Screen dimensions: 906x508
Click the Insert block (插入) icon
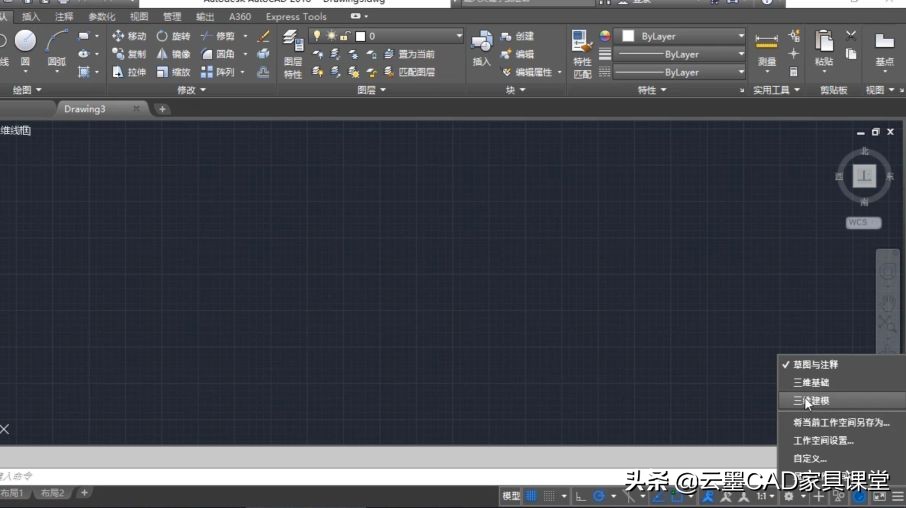click(x=482, y=48)
